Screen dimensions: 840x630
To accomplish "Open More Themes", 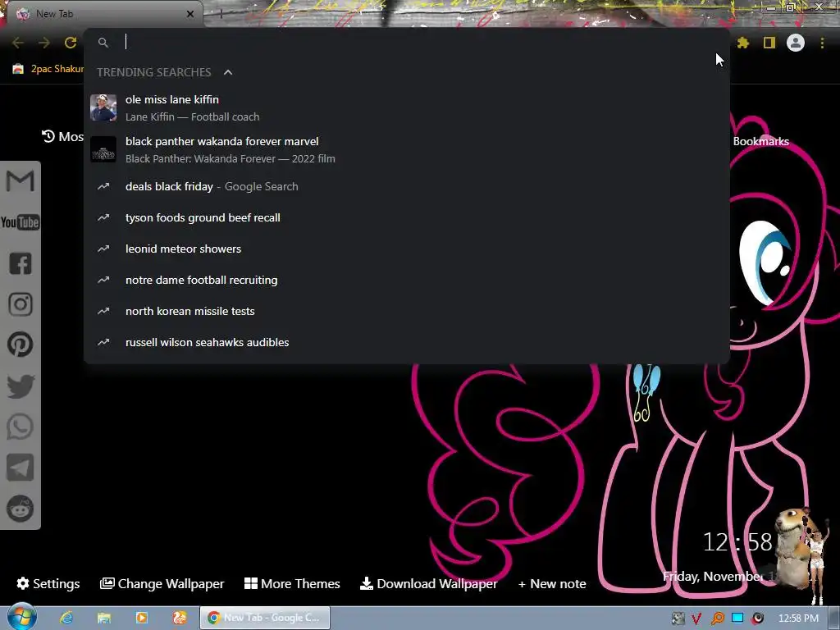I will pyautogui.click(x=292, y=583).
